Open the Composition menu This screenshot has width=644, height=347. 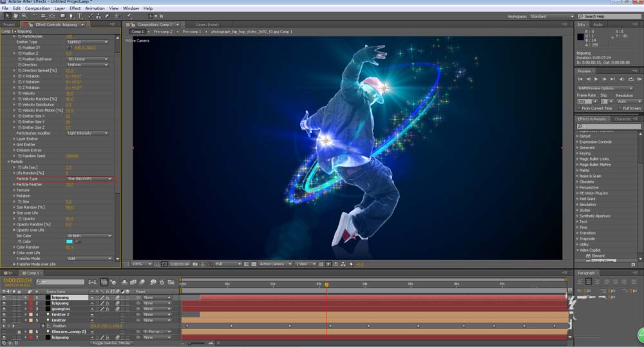coord(37,8)
